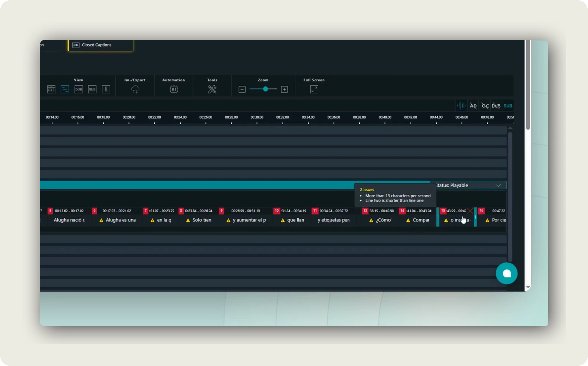The image size is (588, 366).
Task: Enter full screen mode
Action: coord(314,89)
